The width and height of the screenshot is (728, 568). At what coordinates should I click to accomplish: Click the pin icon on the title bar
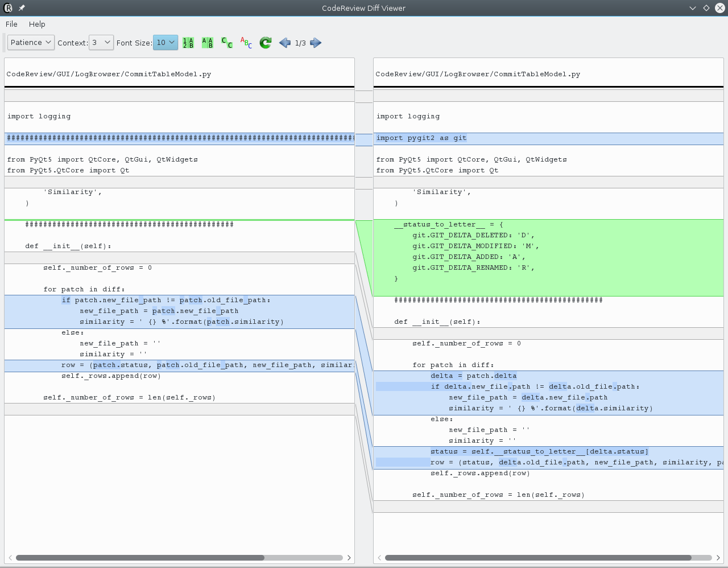pyautogui.click(x=20, y=8)
